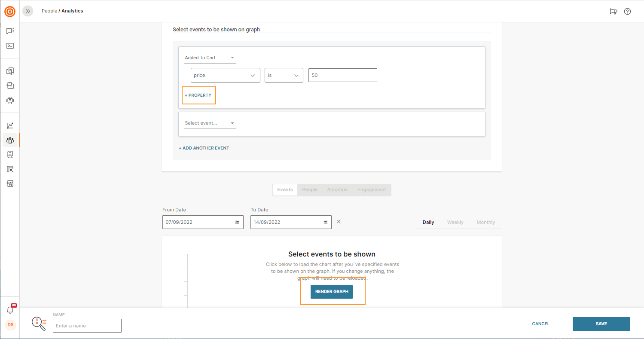Open the terminal console icon in the sidebar
644x339 pixels.
10,46
